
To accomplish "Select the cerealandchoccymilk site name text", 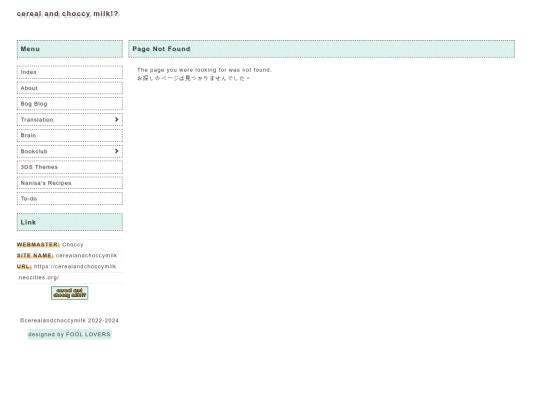I will pyautogui.click(x=86, y=256).
